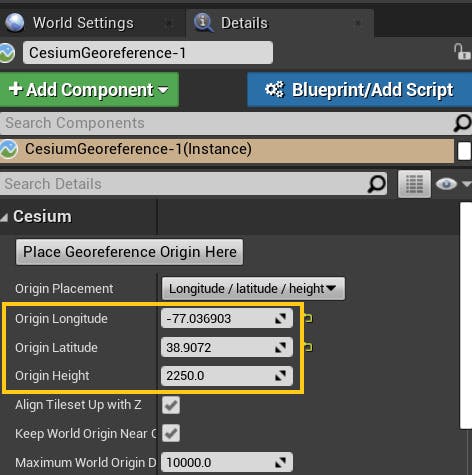Switch to the World Settings tab
The image size is (472, 475).
tap(83, 23)
